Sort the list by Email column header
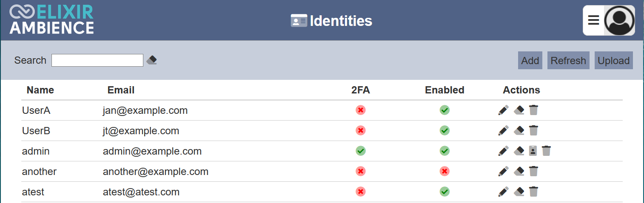 coord(121,90)
